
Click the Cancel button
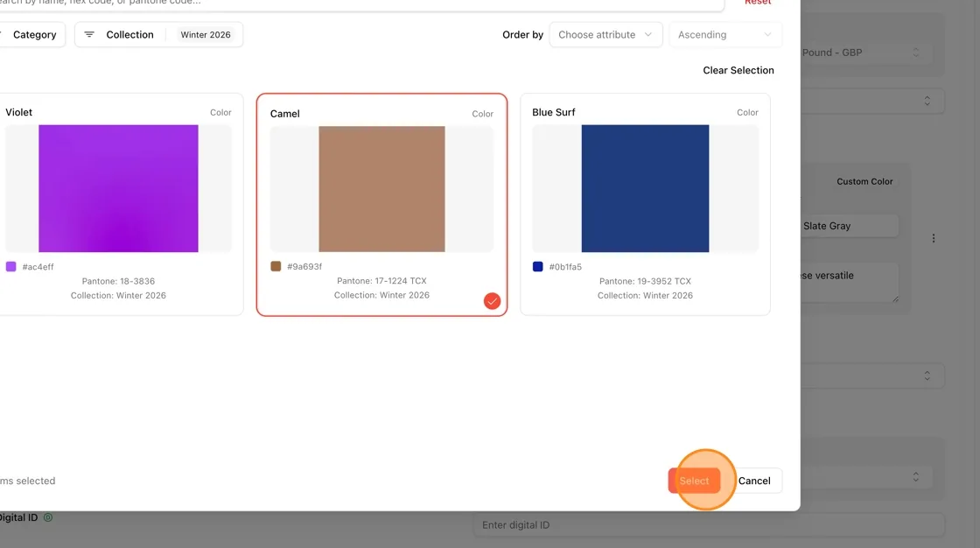coord(754,481)
